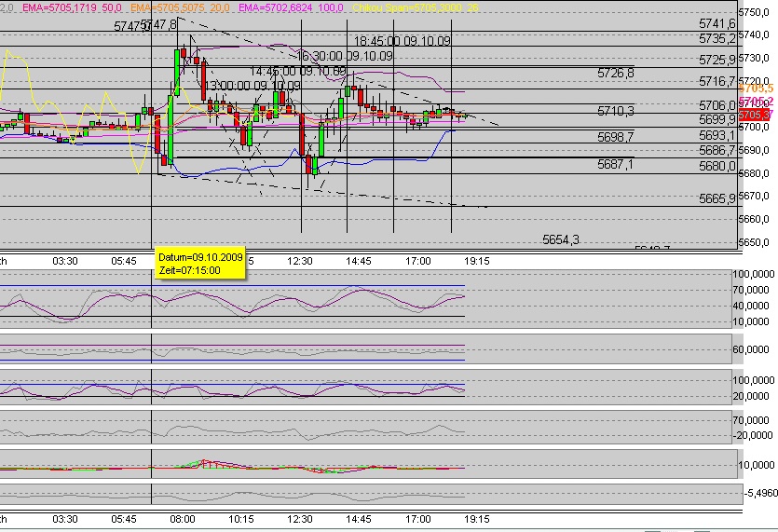Click the 16:30:00 09.10.09 time marker label
The width and height of the screenshot is (778, 532).
(345, 56)
